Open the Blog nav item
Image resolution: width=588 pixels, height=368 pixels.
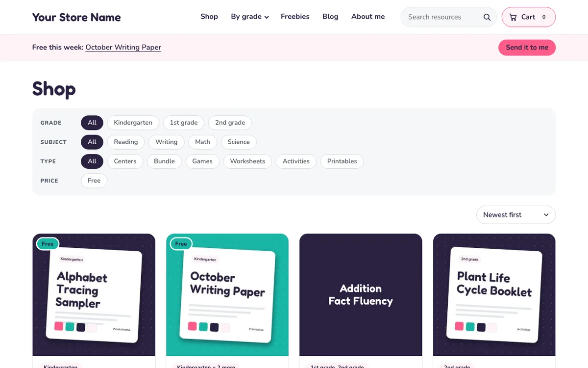[x=330, y=17]
